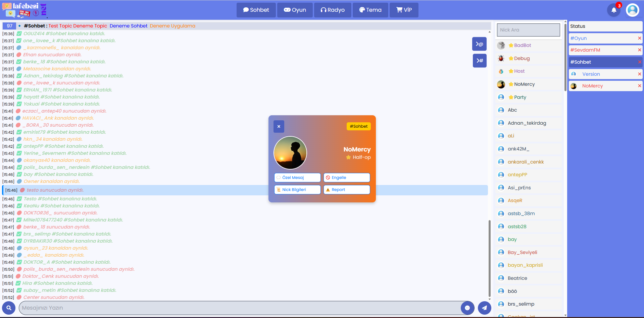The height and width of the screenshot is (318, 644).
Task: Click the ># channel list button
Action: coord(479,61)
